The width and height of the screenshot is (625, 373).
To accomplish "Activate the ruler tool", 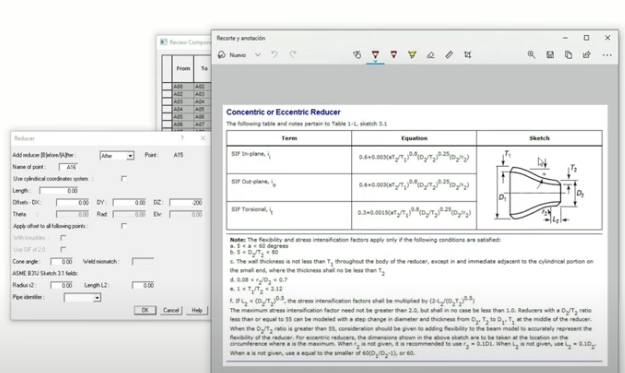I will click(x=449, y=55).
